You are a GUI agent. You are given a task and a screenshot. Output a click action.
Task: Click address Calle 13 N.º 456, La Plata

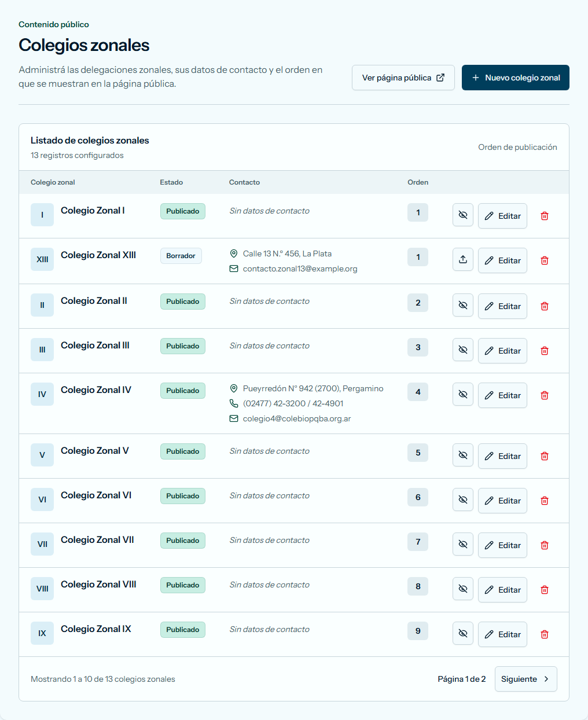coord(287,254)
